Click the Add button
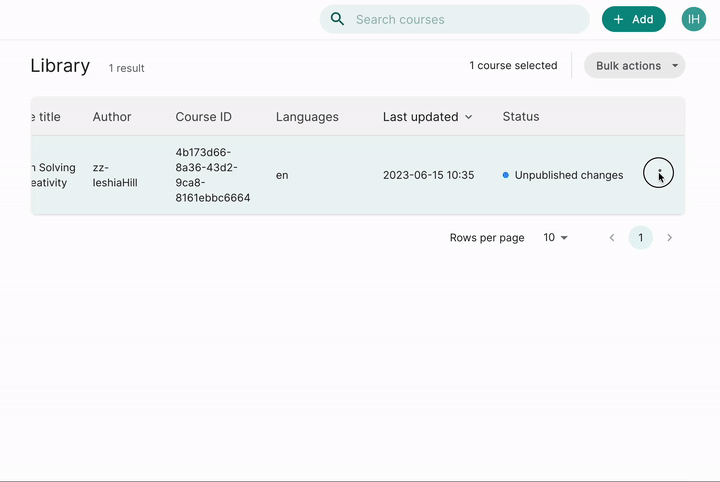This screenshot has height=482, width=720. coord(634,19)
